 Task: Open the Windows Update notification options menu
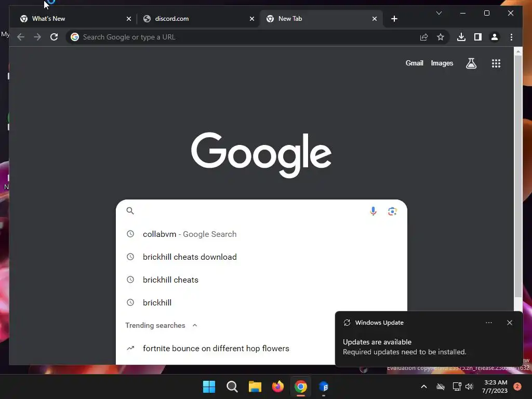(x=488, y=323)
